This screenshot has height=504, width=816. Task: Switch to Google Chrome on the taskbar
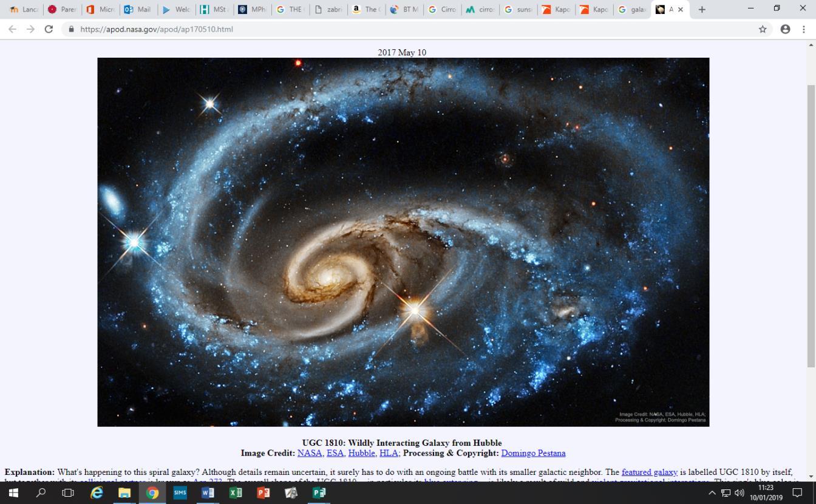152,492
